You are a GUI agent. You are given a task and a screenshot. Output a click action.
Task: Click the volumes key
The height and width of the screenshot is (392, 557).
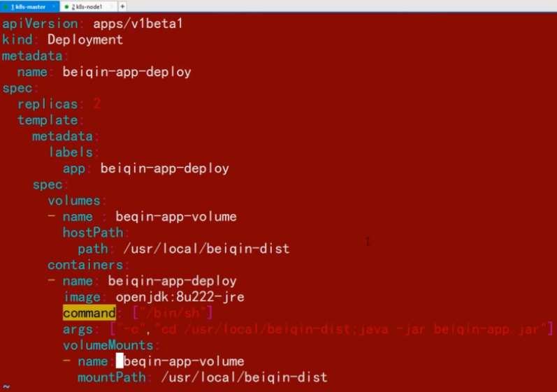[x=74, y=201]
